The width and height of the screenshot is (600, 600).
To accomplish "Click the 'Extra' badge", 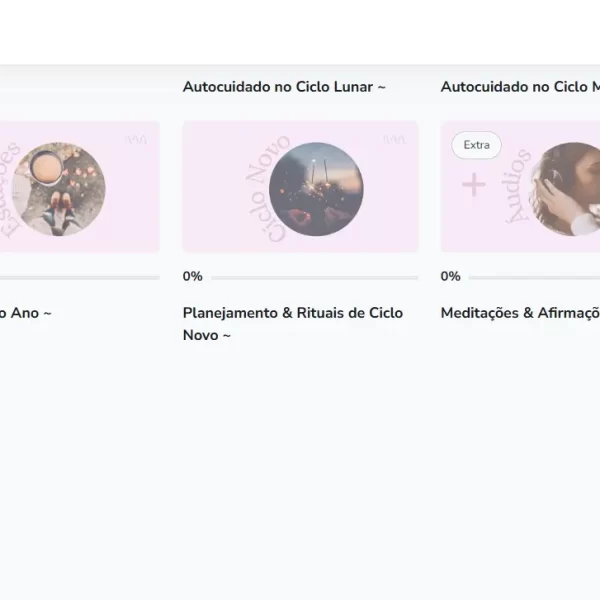I will pyautogui.click(x=476, y=145).
